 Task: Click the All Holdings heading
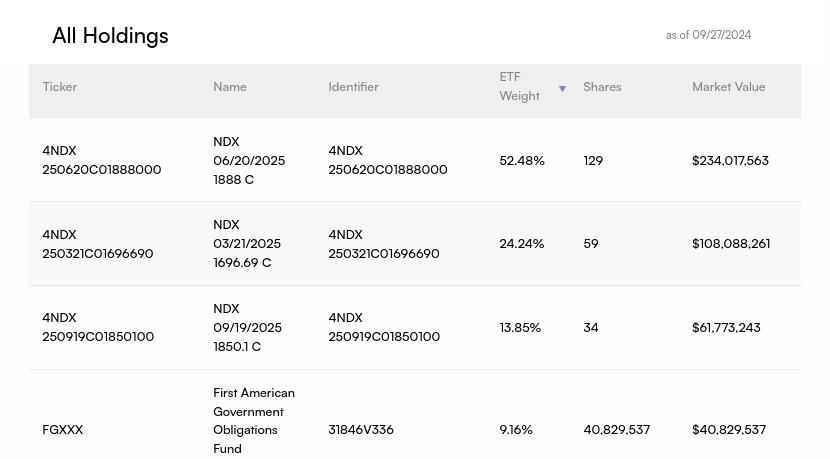[110, 36]
